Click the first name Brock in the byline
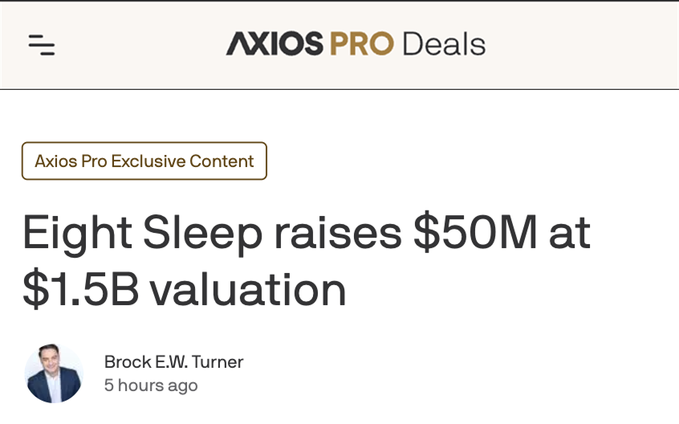Screen dimensions: 679x424 coord(125,362)
